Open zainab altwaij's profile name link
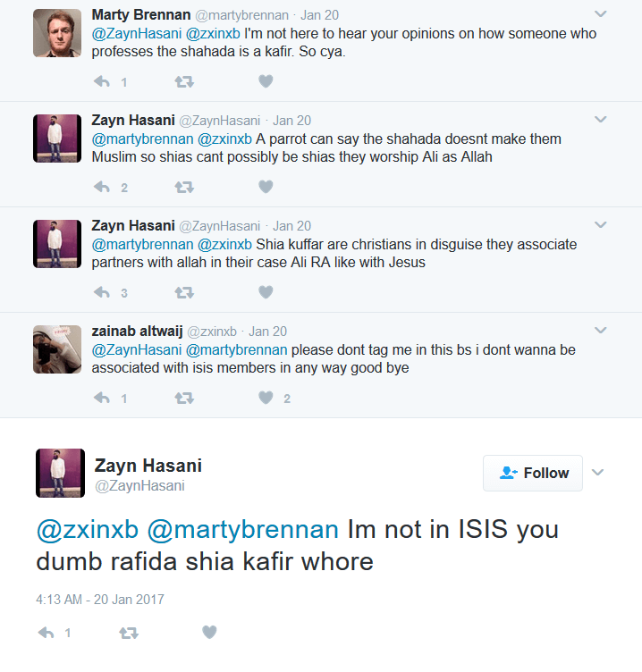 tap(135, 331)
